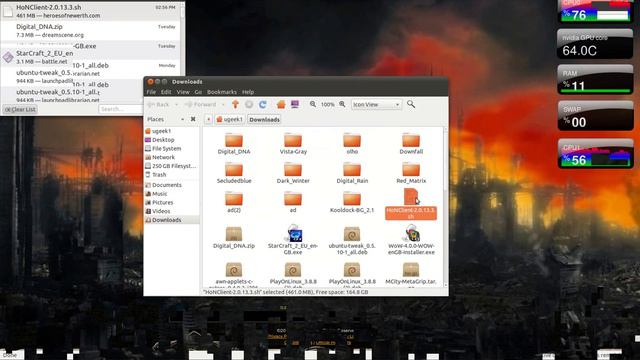Select the awn-applets-c package file
This screenshot has height=360, width=640.
[x=234, y=274]
